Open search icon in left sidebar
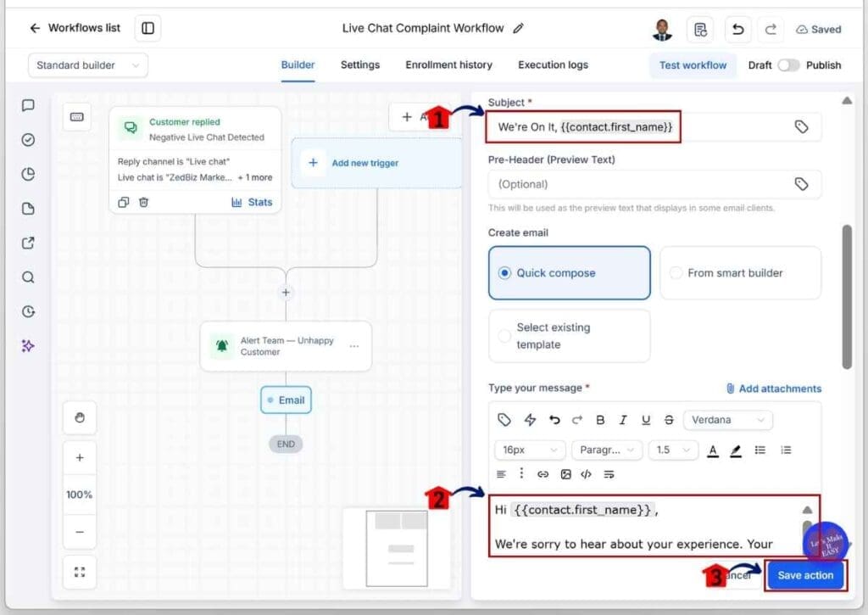This screenshot has width=868, height=615. click(28, 277)
